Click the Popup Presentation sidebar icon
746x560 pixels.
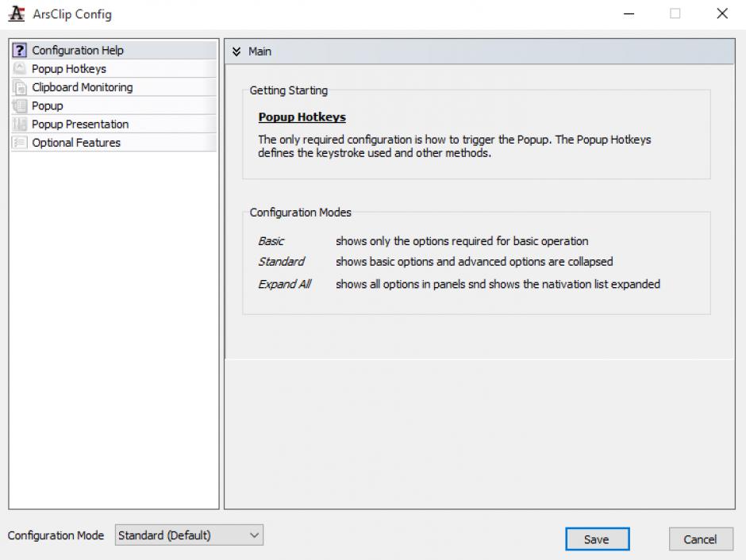click(20, 124)
